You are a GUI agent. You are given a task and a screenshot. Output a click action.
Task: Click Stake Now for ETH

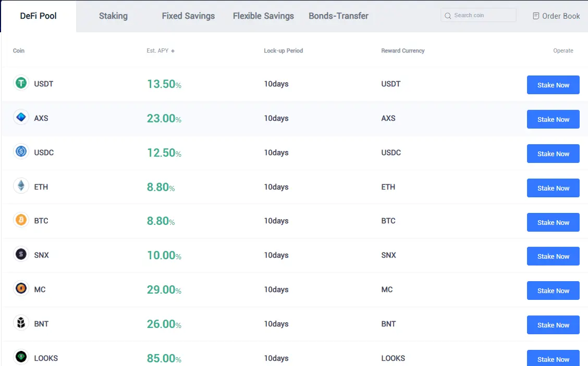click(x=553, y=188)
